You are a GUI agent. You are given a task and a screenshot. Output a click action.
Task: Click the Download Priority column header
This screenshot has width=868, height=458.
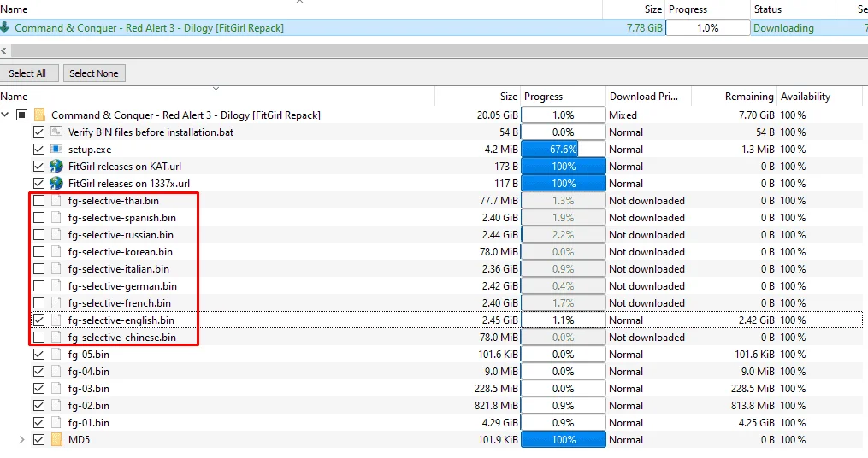[x=649, y=97]
